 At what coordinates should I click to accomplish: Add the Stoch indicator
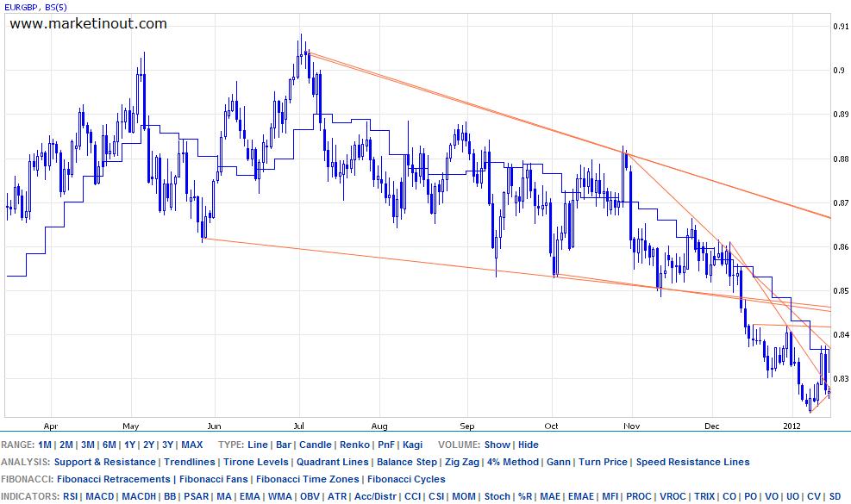coord(497,495)
